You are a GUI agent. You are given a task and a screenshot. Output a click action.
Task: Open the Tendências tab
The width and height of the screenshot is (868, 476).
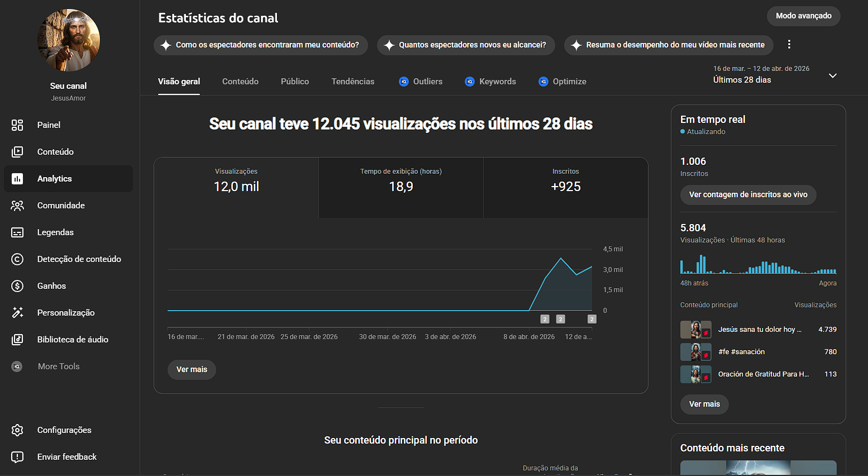353,82
